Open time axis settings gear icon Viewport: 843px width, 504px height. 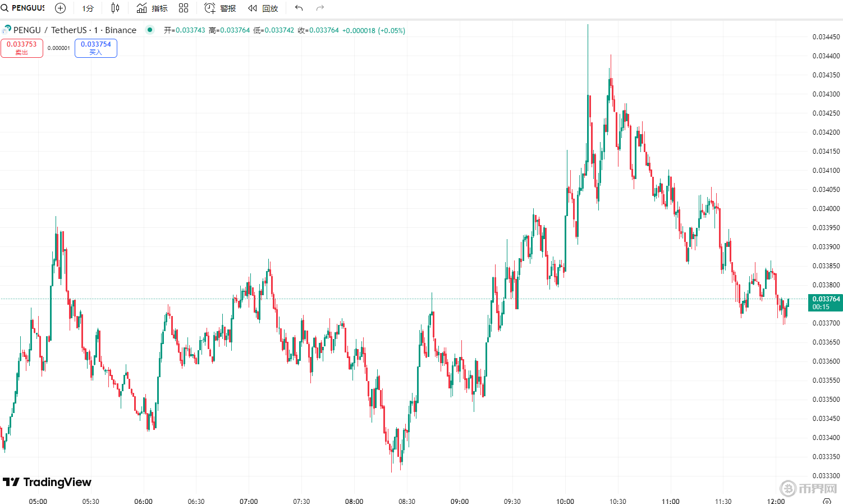(826, 501)
